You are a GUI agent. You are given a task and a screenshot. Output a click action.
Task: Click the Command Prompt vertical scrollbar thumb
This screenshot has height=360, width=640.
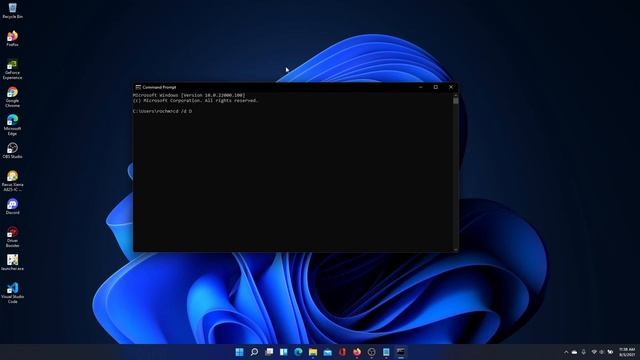click(456, 100)
